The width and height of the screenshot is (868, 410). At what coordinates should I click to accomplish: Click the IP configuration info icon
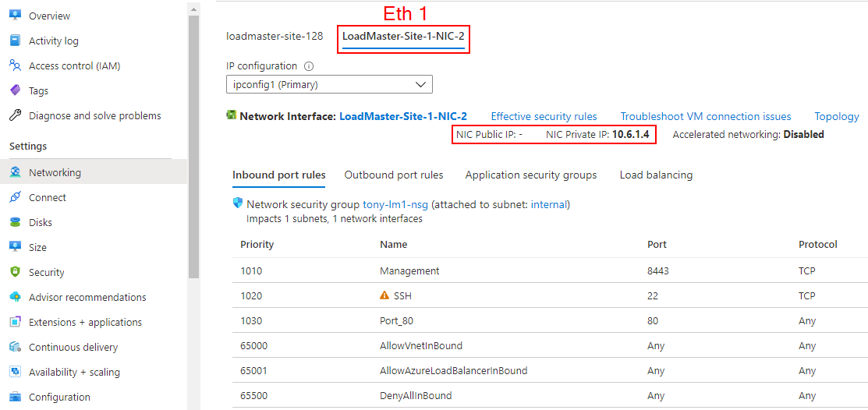pyautogui.click(x=309, y=66)
